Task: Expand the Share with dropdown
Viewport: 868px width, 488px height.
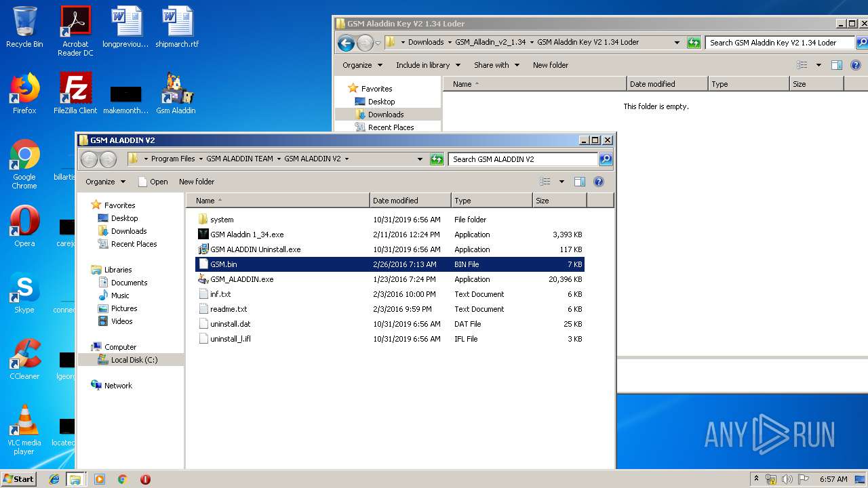Action: click(x=496, y=65)
